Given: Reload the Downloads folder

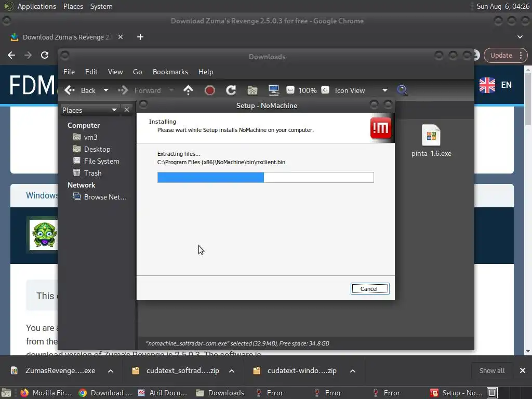Looking at the screenshot, I should [x=231, y=90].
